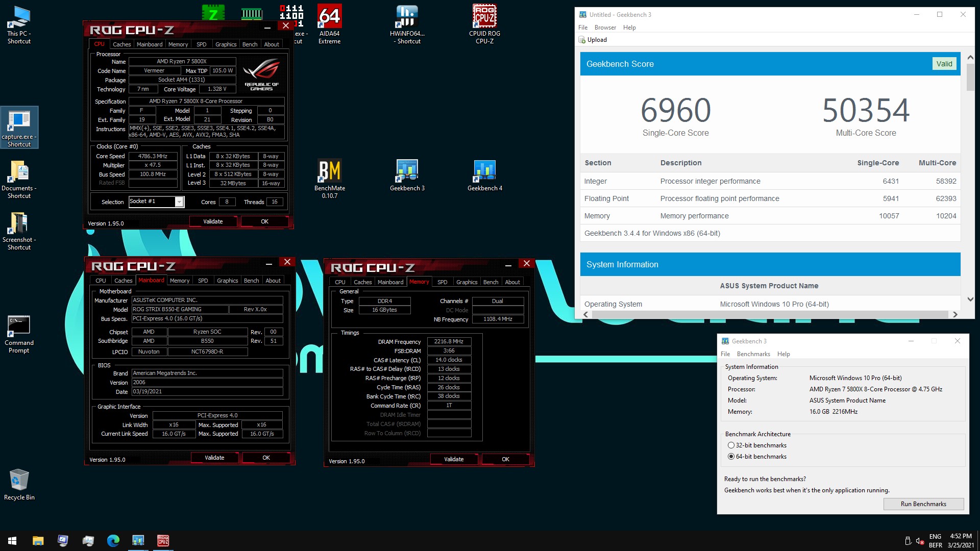980x551 pixels.
Task: Click Validate in the memory CPU-Z window
Action: 454,459
